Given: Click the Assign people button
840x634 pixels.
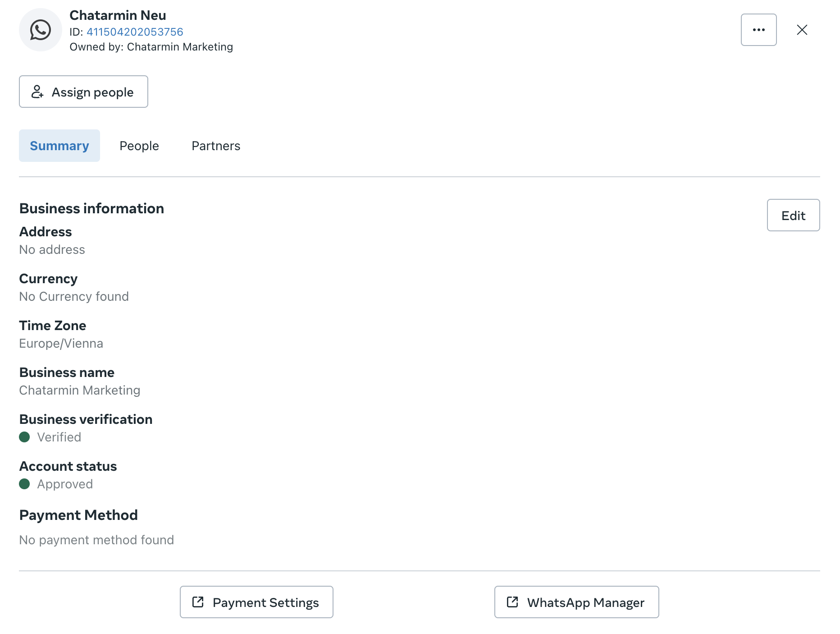Looking at the screenshot, I should pyautogui.click(x=83, y=92).
